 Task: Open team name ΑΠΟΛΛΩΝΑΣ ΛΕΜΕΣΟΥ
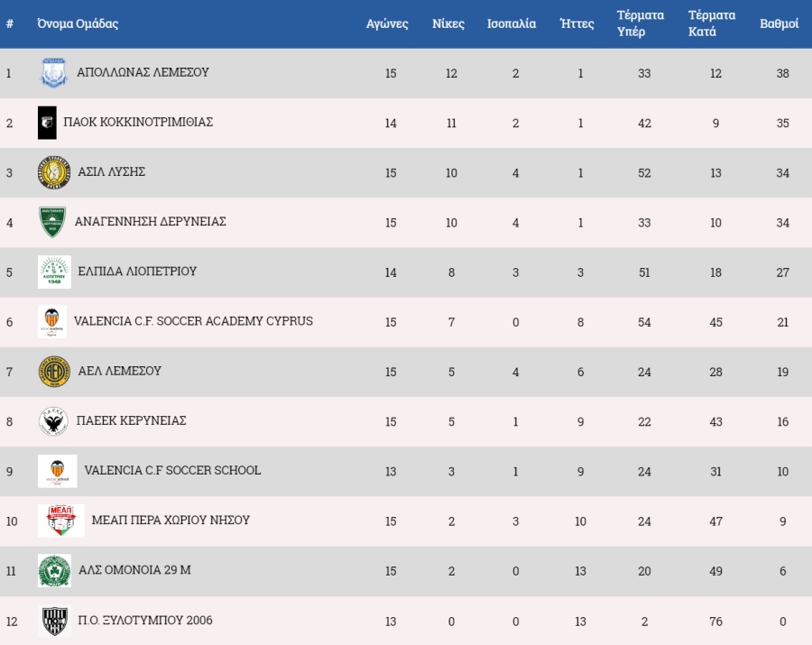143,72
